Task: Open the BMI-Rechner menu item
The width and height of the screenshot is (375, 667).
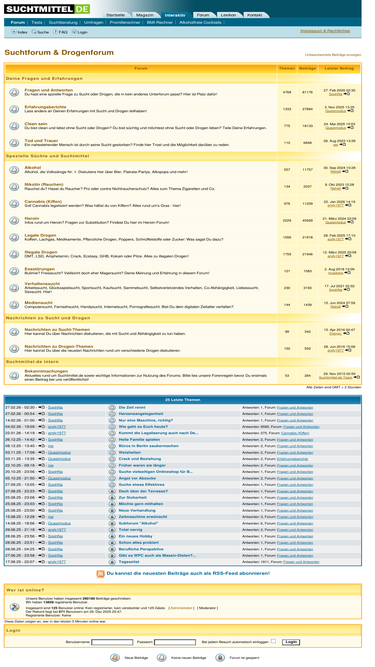Action: click(160, 23)
